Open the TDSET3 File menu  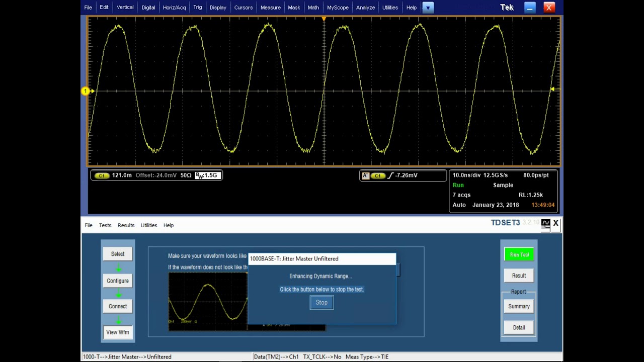click(x=89, y=225)
